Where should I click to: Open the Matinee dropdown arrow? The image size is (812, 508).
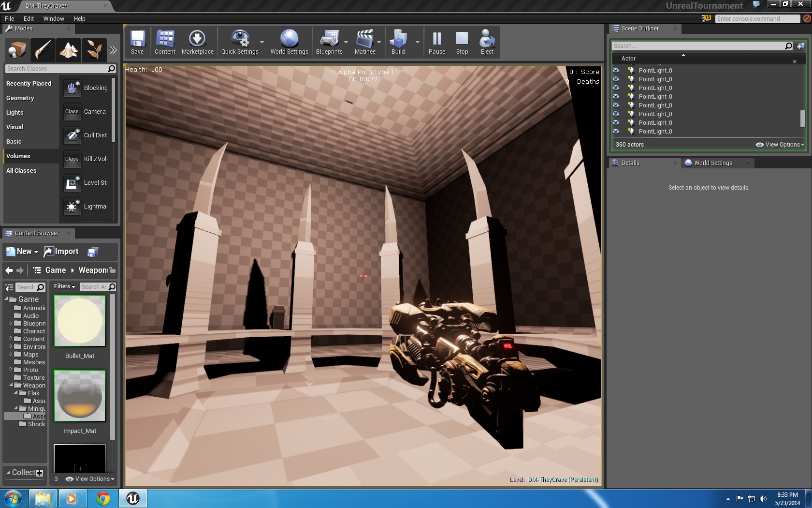[x=379, y=42]
